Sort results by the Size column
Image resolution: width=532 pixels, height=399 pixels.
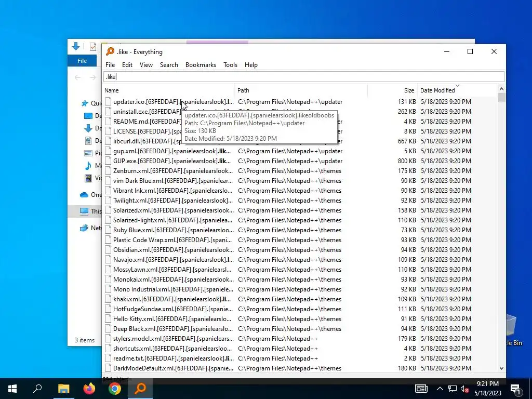click(x=393, y=90)
